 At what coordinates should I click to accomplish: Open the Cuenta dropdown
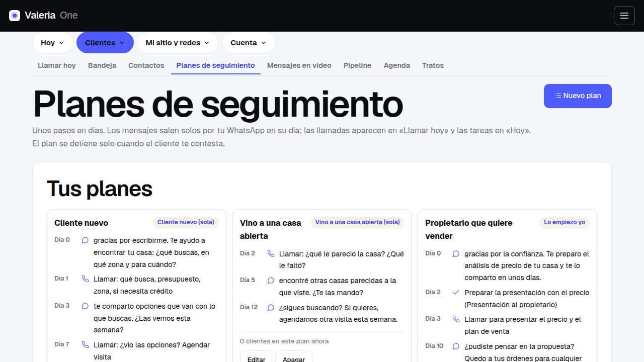point(249,43)
